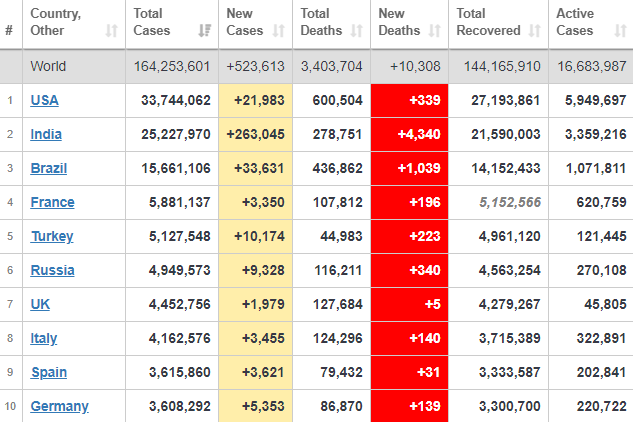This screenshot has width=633, height=422.
Task: Click the 'Country, Other' header text
Action: point(55,22)
